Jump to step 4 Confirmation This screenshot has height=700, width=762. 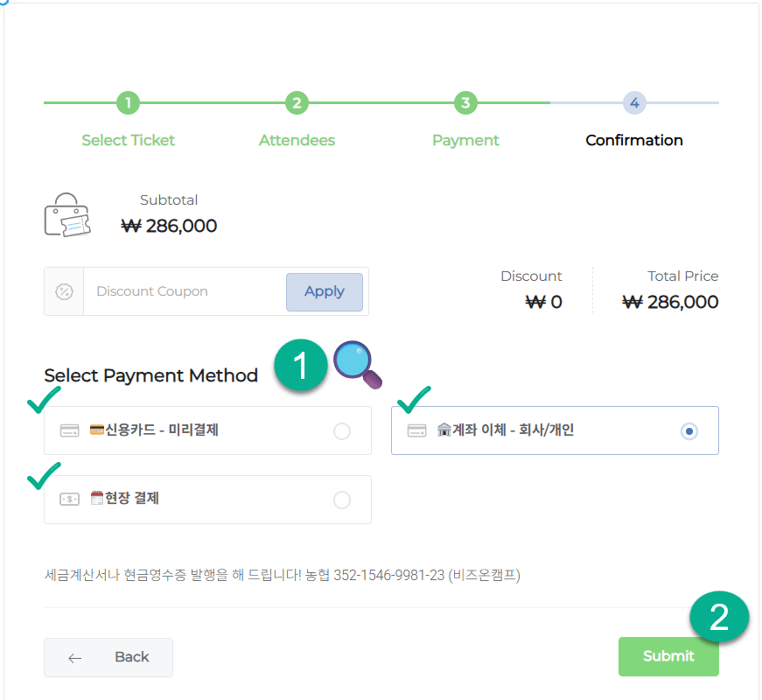(634, 103)
